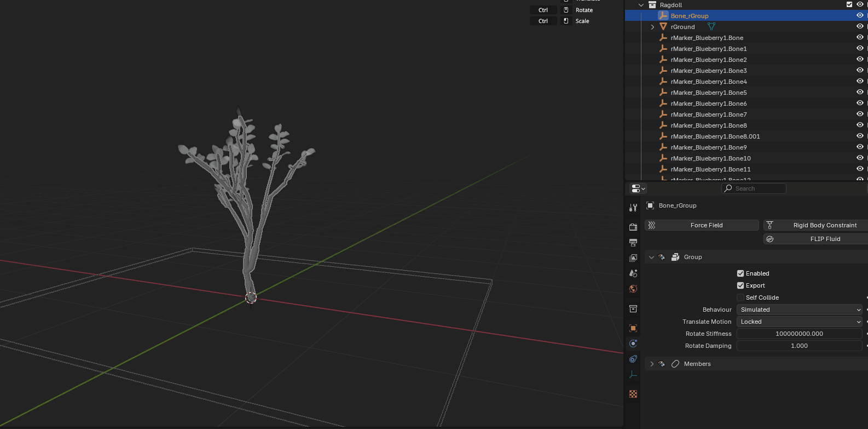Open the Tool properties tab
The width and height of the screenshot is (868, 429).
pyautogui.click(x=633, y=208)
